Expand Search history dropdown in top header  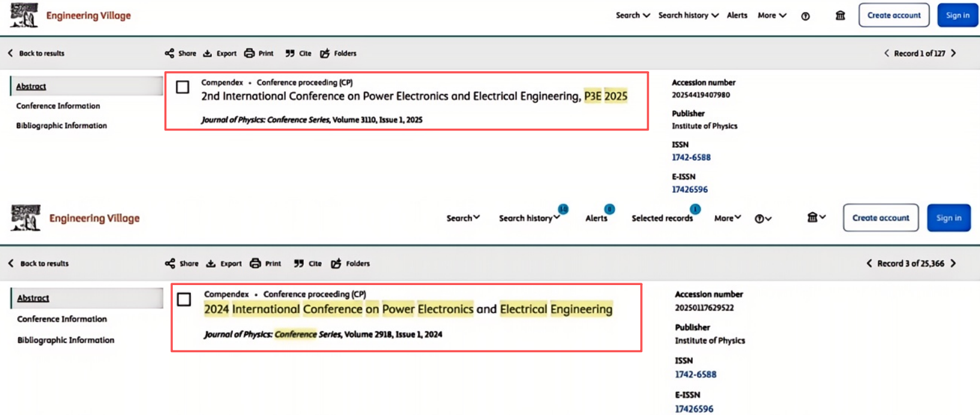tap(689, 16)
